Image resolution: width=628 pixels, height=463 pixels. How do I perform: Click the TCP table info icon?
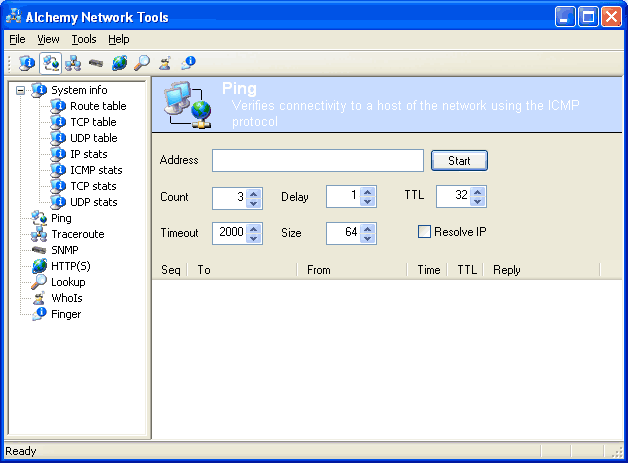[x=58, y=122]
